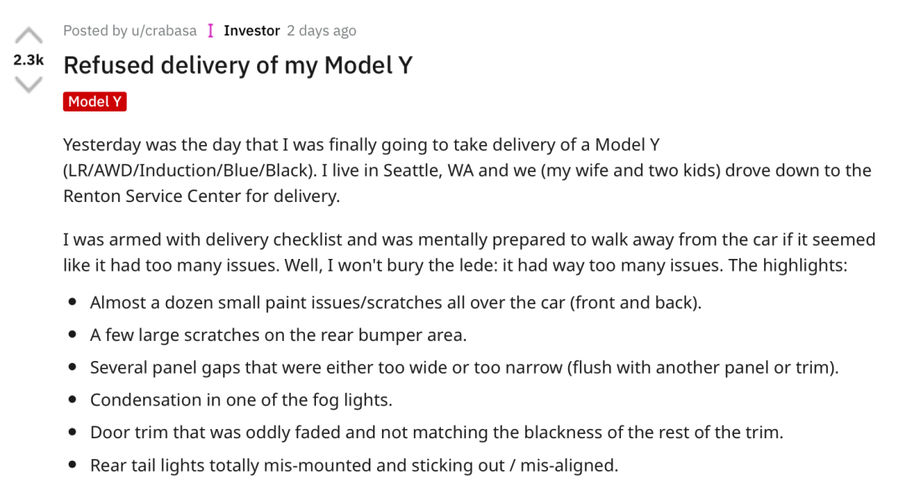Upvote the Model Y delivery post

tap(28, 36)
